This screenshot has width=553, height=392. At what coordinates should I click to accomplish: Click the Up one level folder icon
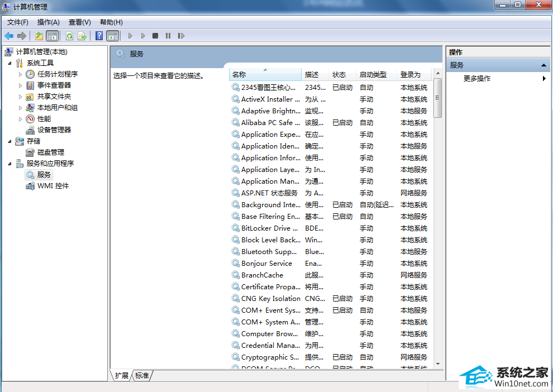(39, 36)
